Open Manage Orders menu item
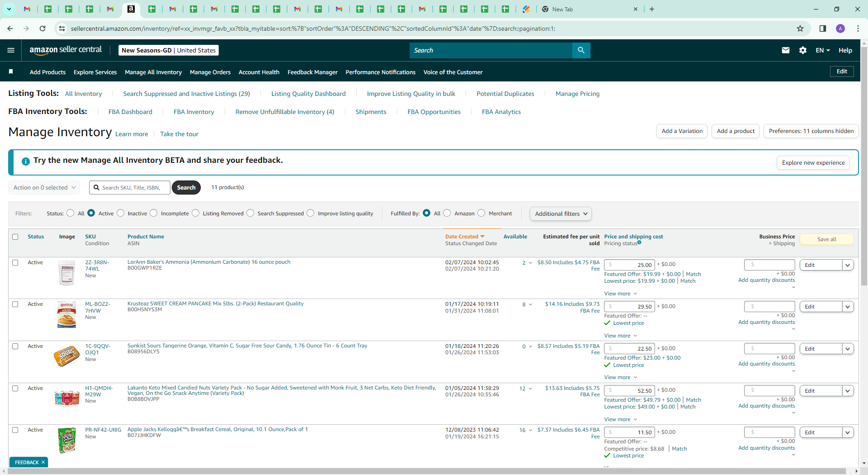Image resolution: width=868 pixels, height=475 pixels. point(210,72)
